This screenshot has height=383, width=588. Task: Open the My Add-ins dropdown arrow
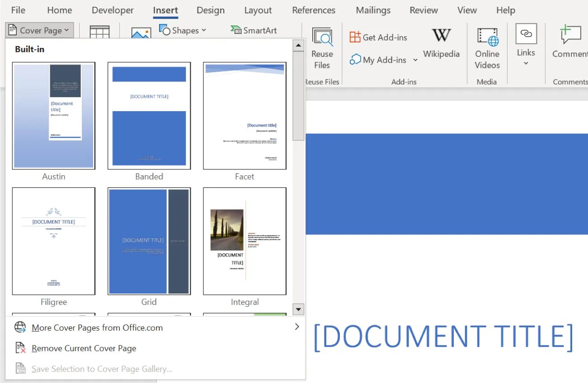pyautogui.click(x=415, y=60)
